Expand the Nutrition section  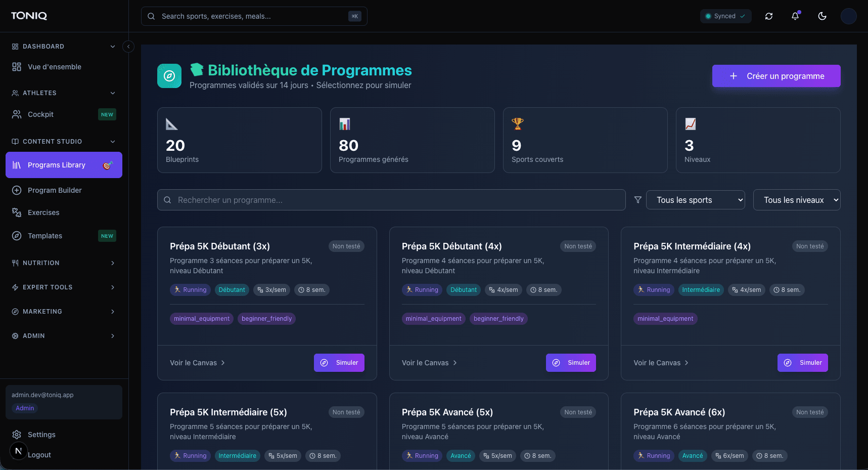[64, 263]
